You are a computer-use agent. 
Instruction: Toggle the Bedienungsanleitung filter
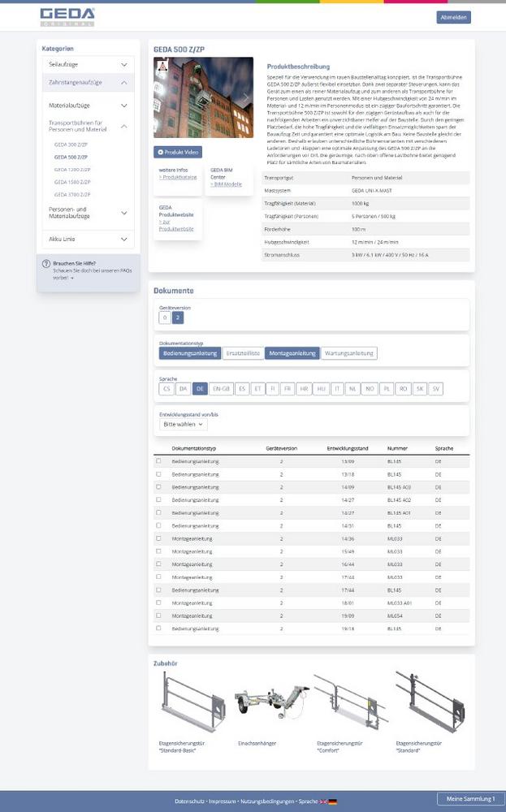click(x=190, y=353)
